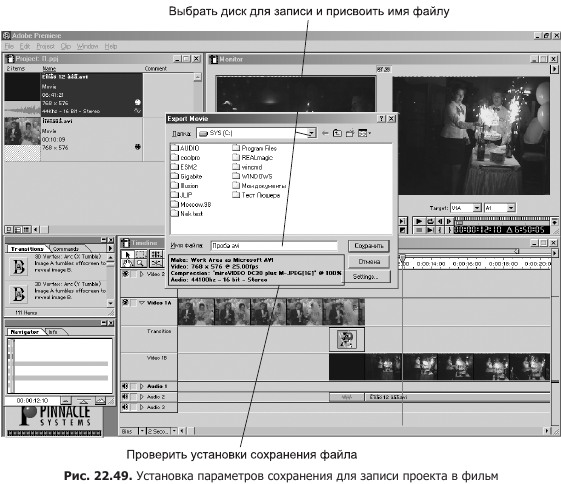Switch Project window to icon view
Viewport: 561px width, 484px height.
9,229
